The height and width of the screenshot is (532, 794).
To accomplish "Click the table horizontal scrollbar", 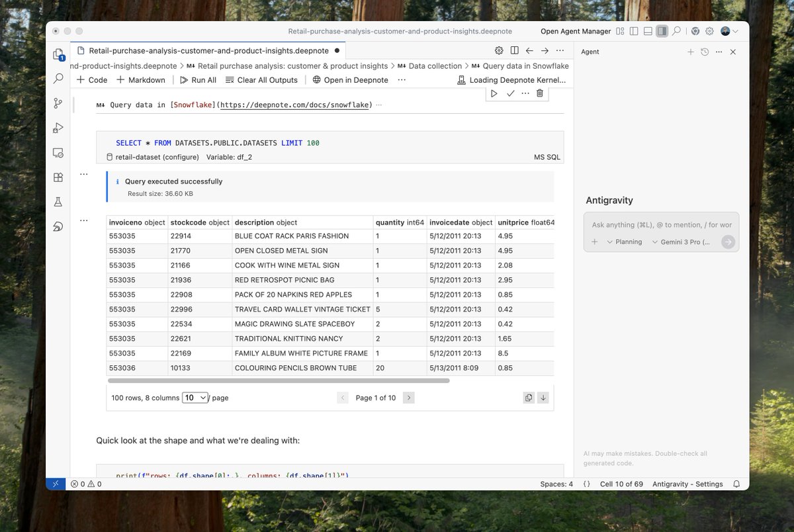I will coord(279,380).
